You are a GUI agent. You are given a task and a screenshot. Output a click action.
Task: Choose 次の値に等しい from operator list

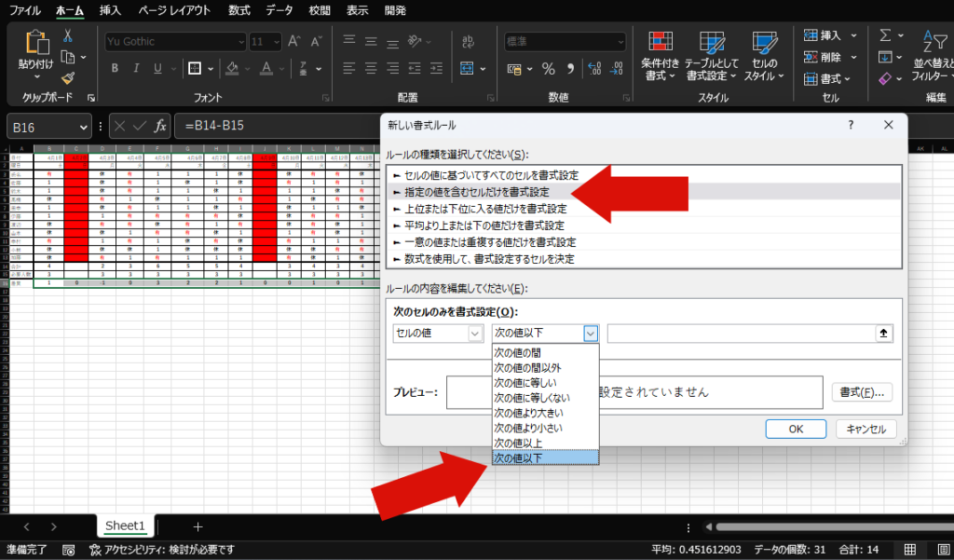(x=545, y=383)
